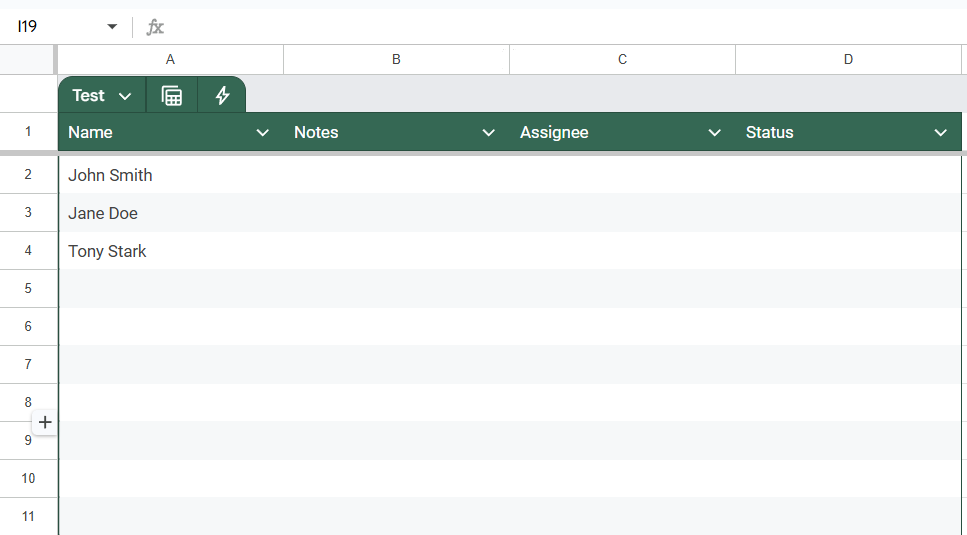Viewport: 967px width, 535px height.
Task: Click the Assignee header text
Action: pos(554,133)
